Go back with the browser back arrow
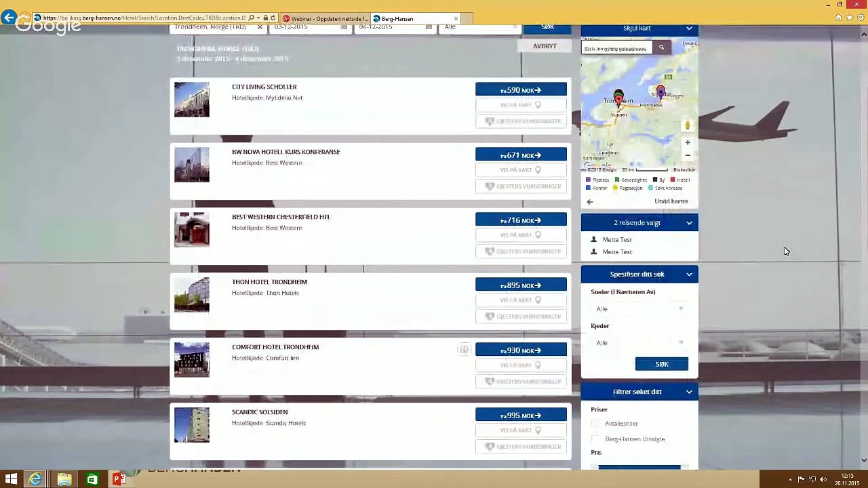The width and height of the screenshot is (868, 488). pos(9,18)
